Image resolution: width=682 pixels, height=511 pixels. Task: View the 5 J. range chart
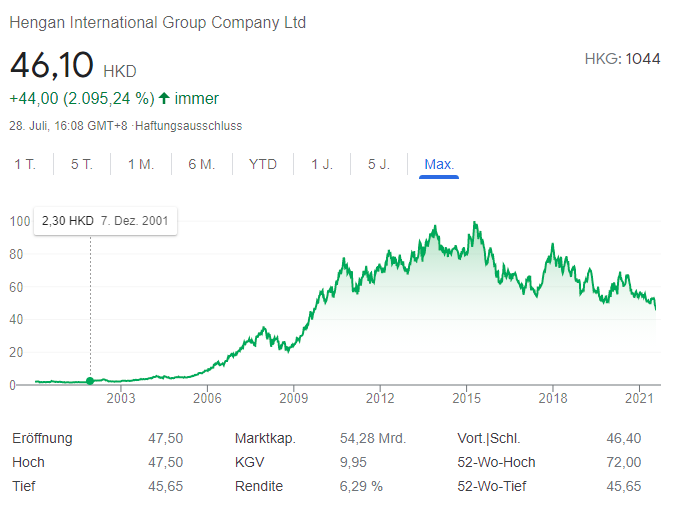(379, 165)
